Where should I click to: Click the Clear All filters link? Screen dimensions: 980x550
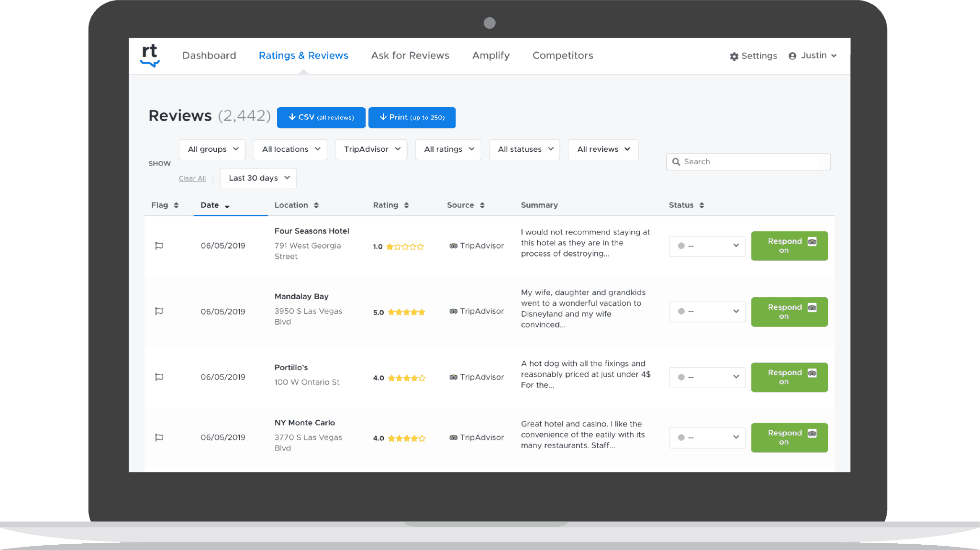coord(192,178)
